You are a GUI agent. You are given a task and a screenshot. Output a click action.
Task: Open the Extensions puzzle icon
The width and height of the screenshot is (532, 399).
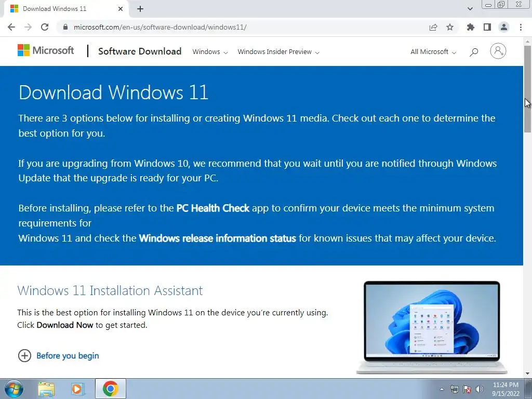coord(471,27)
